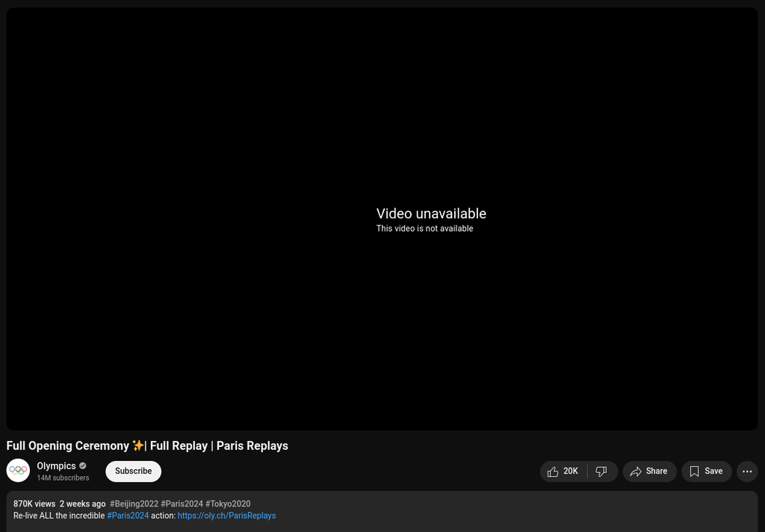Click the Full Opening Ceremony video title
Screen dimensions: 765x532
point(147,446)
